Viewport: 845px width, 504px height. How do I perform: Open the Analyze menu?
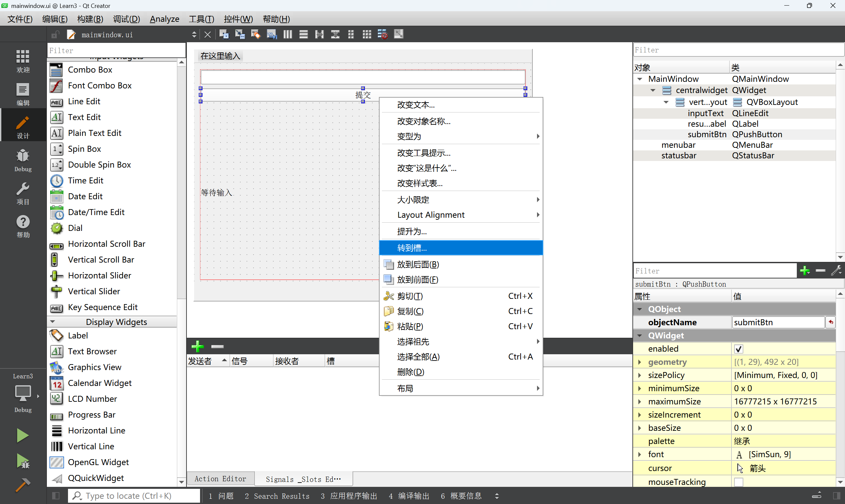164,19
